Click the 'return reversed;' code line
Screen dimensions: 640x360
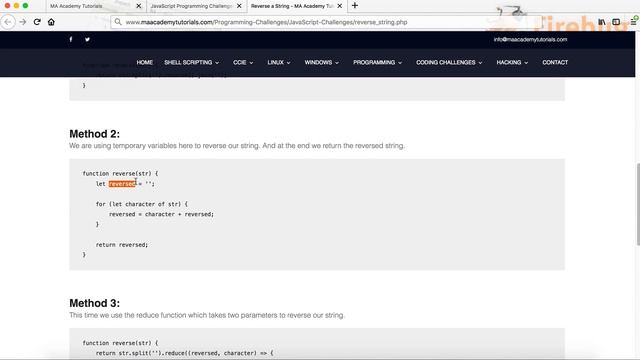(x=122, y=245)
